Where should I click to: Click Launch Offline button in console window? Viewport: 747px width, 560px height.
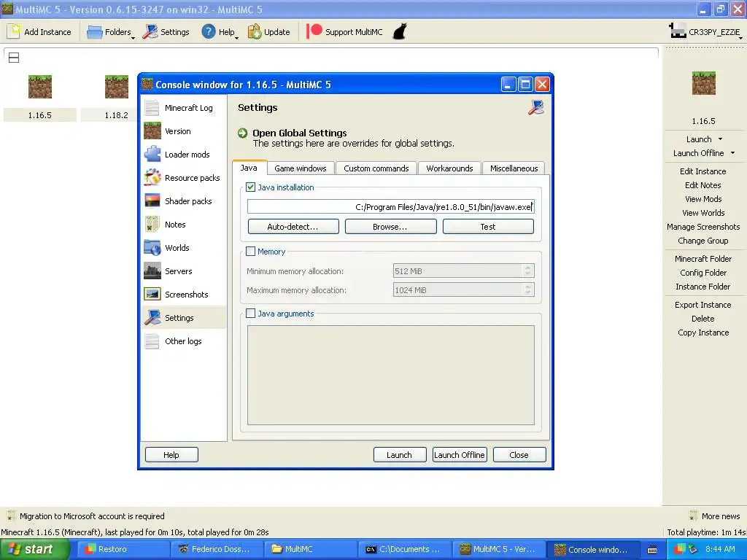[460, 455]
